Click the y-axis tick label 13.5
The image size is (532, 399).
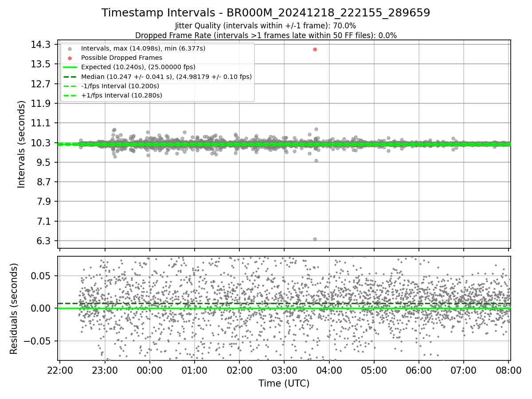(x=42, y=64)
